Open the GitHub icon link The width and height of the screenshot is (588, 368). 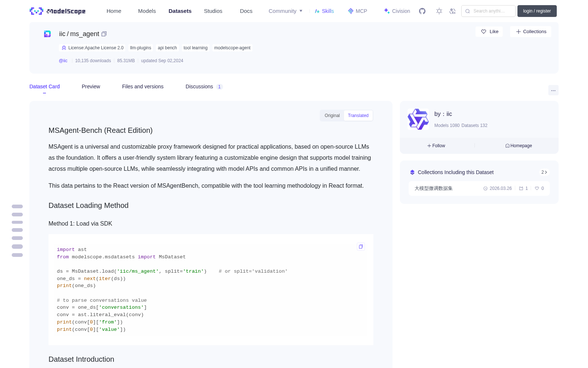click(422, 11)
